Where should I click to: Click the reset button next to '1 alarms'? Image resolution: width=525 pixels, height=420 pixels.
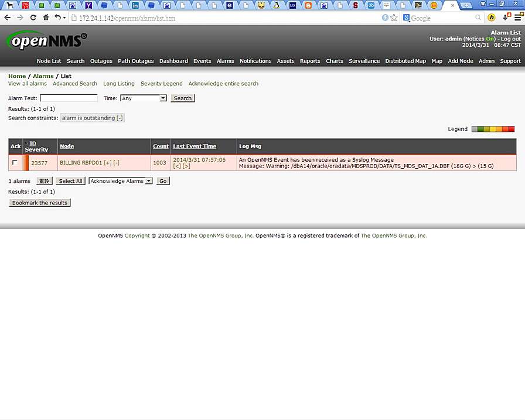44,181
